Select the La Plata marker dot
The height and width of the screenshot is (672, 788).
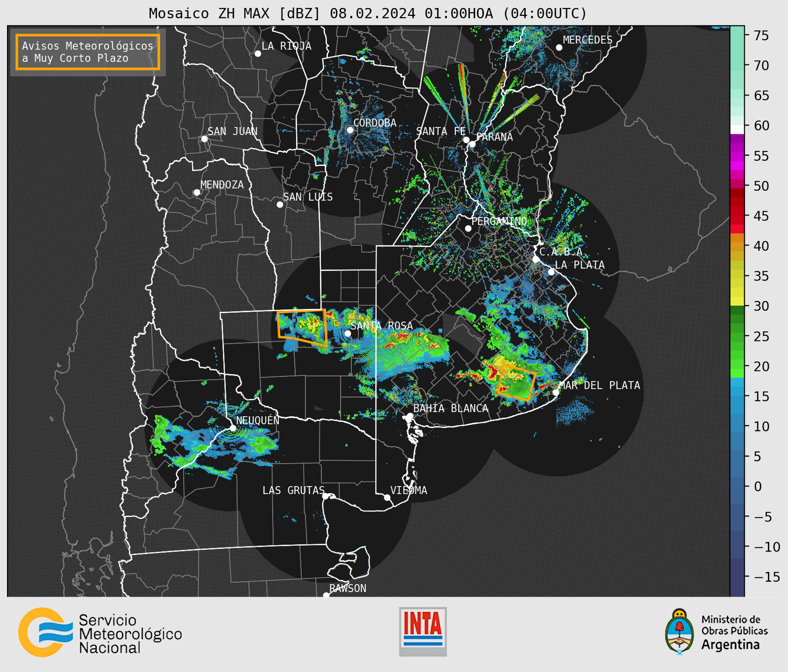pyautogui.click(x=551, y=272)
